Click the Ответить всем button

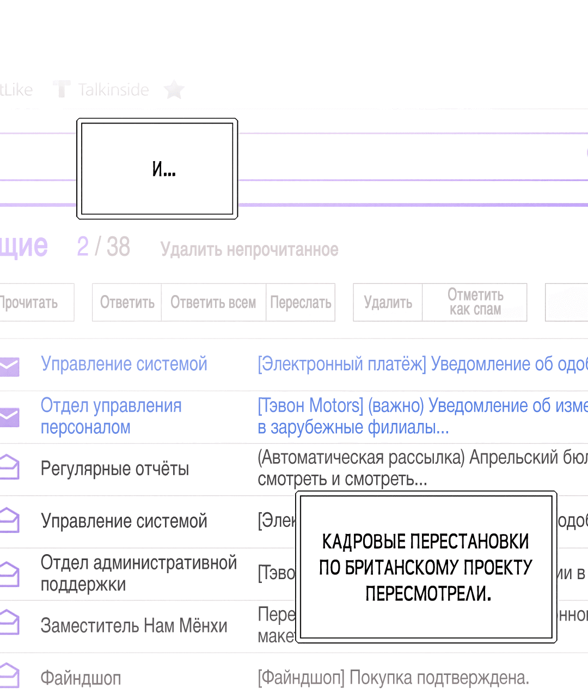tap(213, 303)
